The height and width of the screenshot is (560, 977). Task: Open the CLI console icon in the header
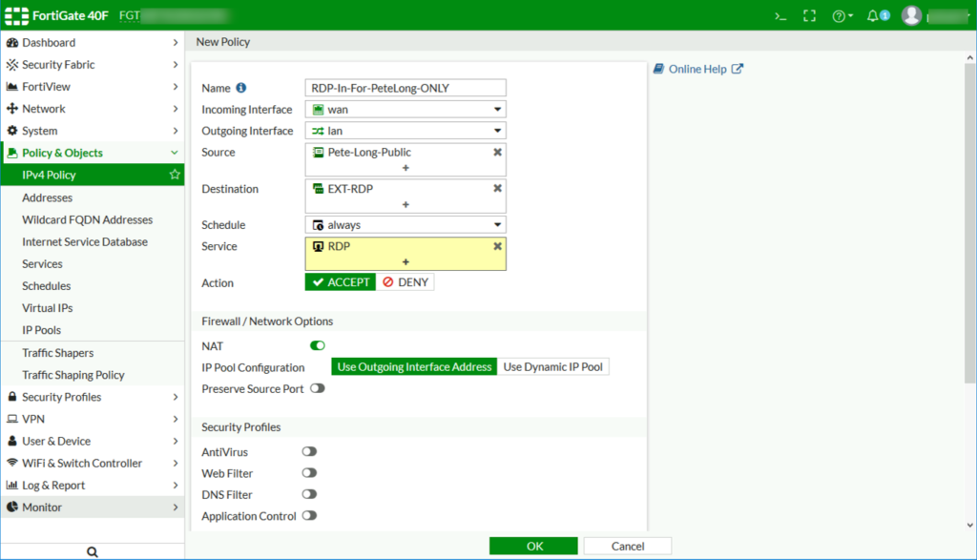point(780,15)
